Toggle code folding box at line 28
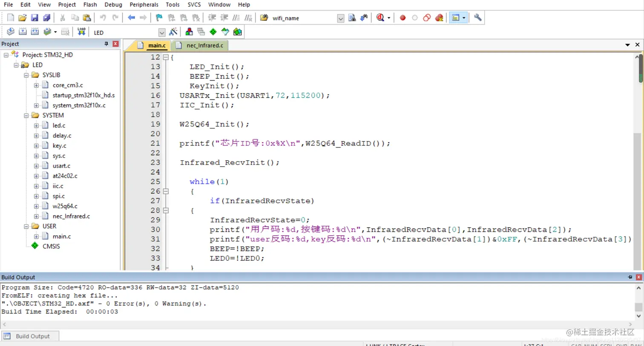The height and width of the screenshot is (346, 644). 166,210
